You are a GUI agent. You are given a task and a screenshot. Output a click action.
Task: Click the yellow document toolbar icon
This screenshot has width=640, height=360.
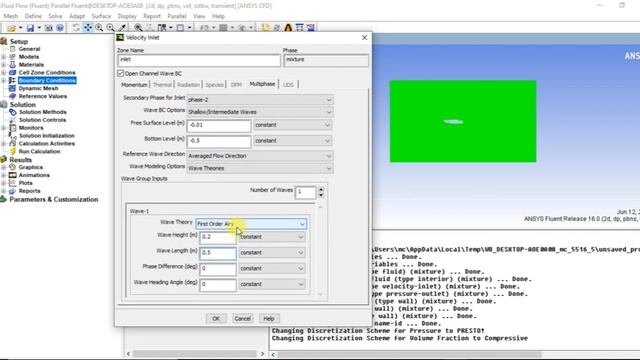[x=265, y=28]
